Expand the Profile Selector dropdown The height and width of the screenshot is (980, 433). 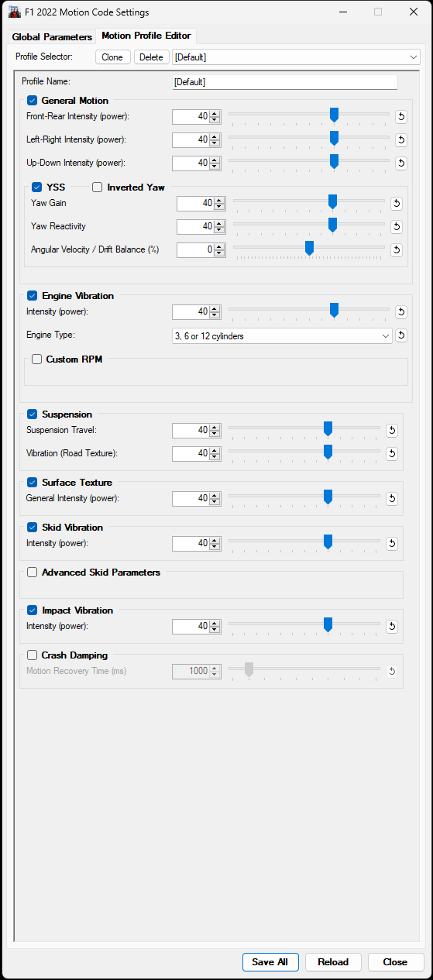point(296,57)
